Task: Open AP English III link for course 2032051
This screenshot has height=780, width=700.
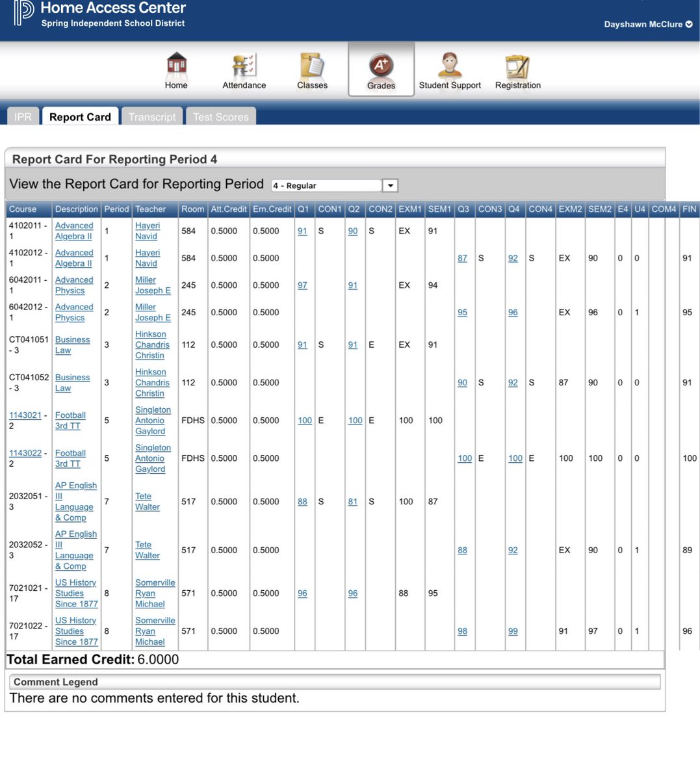Action: click(x=76, y=502)
